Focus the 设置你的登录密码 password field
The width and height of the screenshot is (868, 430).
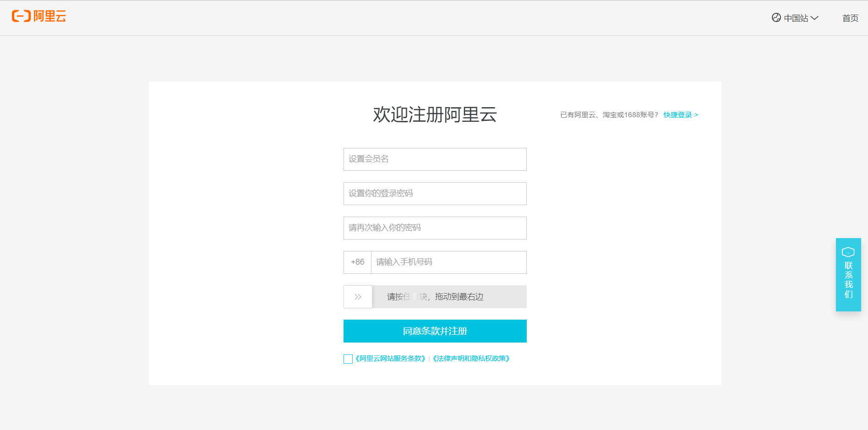435,194
